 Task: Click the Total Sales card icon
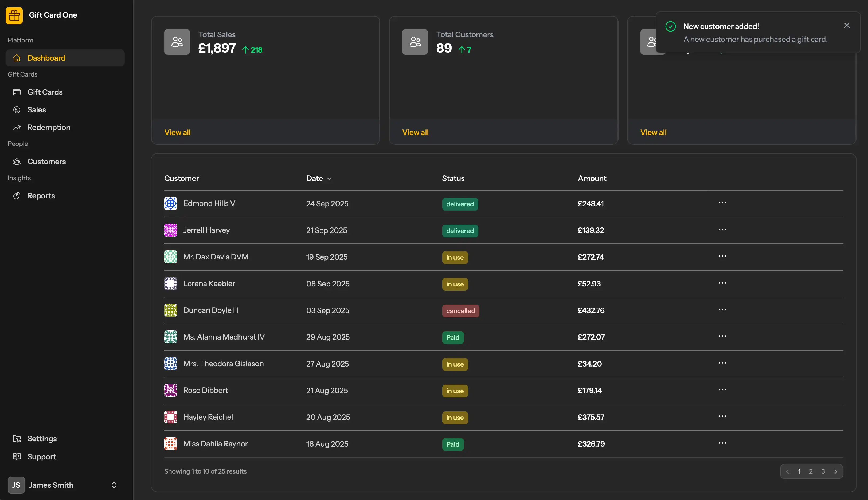tap(177, 42)
